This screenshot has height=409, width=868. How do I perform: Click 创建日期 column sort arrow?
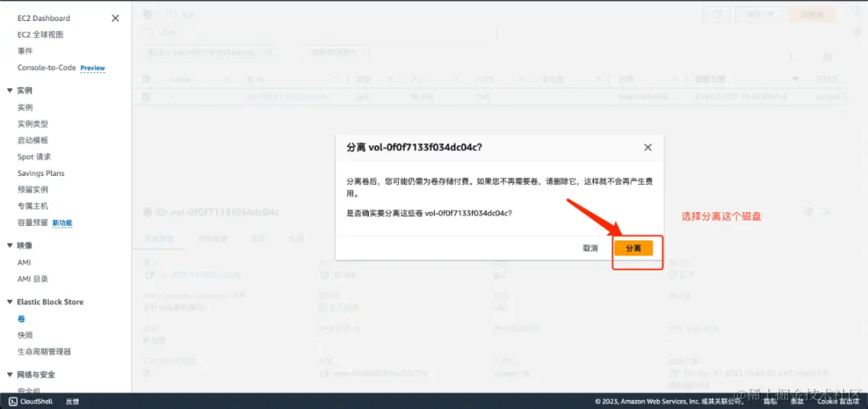[x=796, y=79]
